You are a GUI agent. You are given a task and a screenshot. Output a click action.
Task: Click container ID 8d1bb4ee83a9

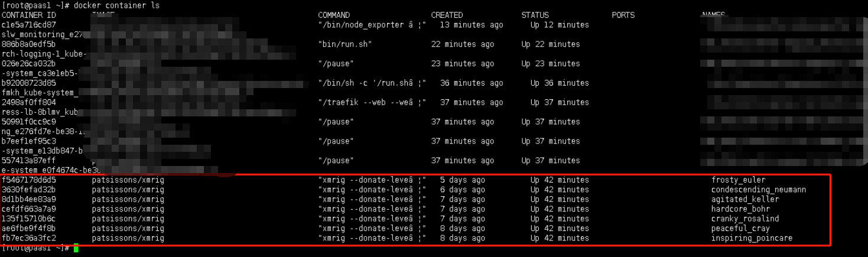click(29, 200)
